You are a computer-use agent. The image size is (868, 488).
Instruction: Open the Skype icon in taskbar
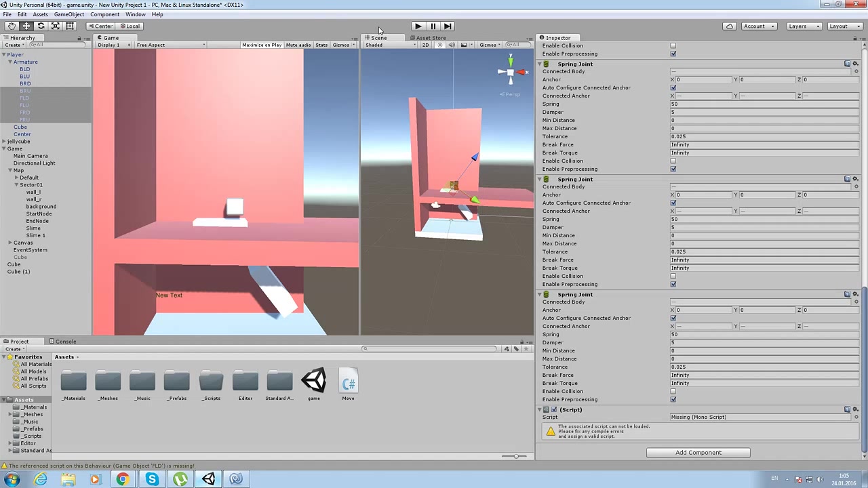coord(152,479)
